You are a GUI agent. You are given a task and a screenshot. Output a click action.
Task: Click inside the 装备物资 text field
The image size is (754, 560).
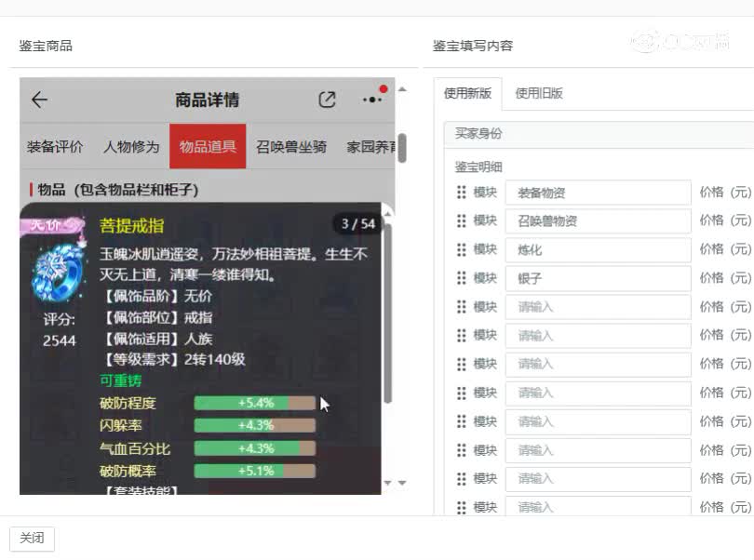597,193
